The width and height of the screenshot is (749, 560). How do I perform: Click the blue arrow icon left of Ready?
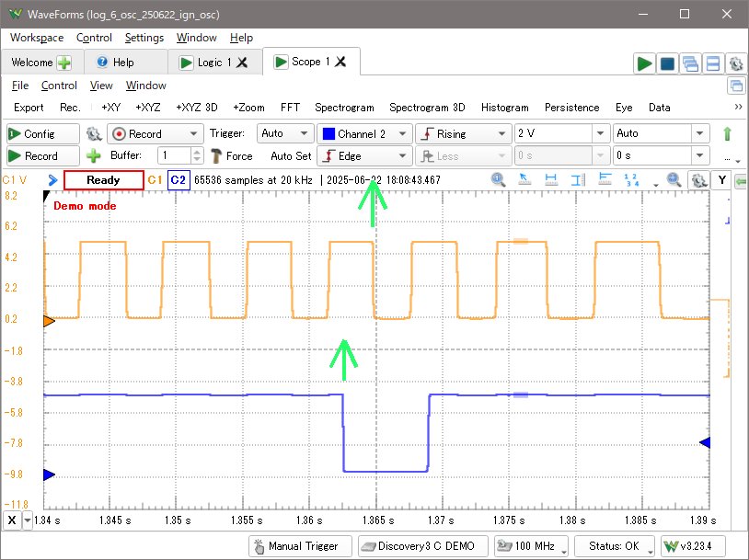(x=53, y=180)
